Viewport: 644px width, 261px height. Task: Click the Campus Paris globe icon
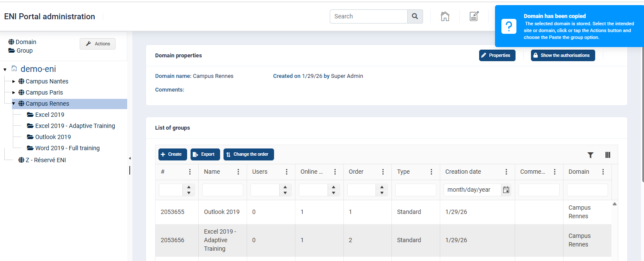(x=21, y=92)
